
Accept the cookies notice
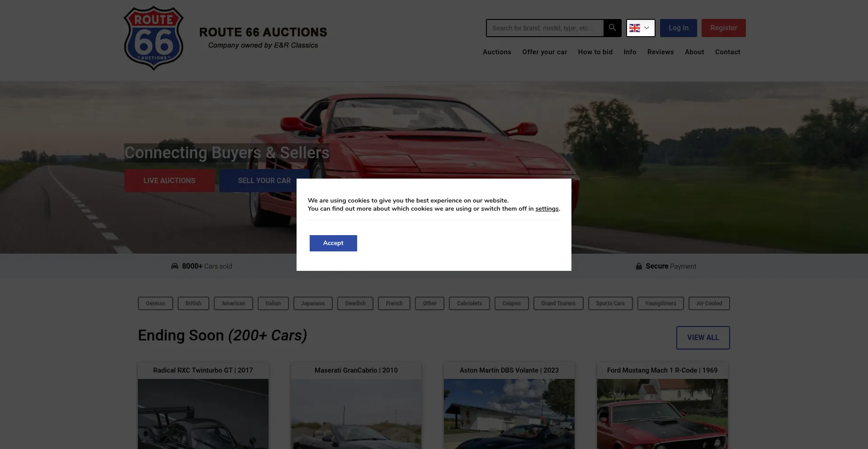click(333, 243)
